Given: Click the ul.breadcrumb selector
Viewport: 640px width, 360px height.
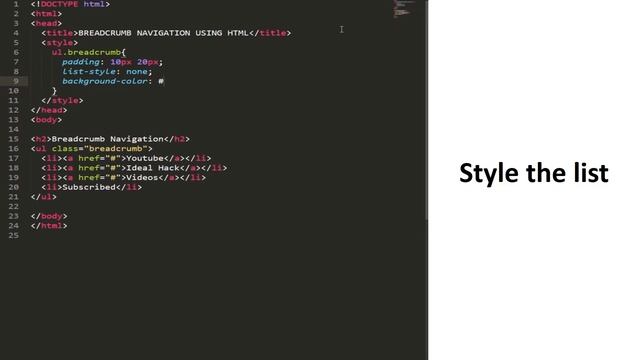Looking at the screenshot, I should 86,52.
